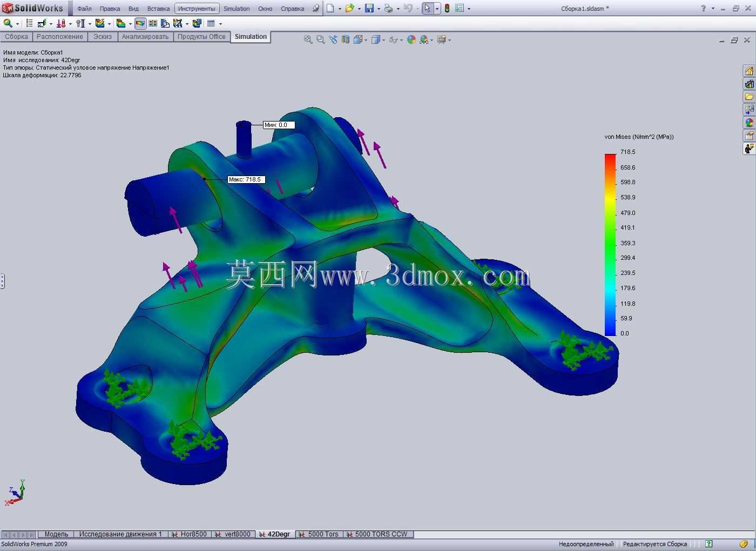The width and height of the screenshot is (756, 551).
Task: Expand the External Loads dropdown arrow
Action: pyautogui.click(x=70, y=24)
